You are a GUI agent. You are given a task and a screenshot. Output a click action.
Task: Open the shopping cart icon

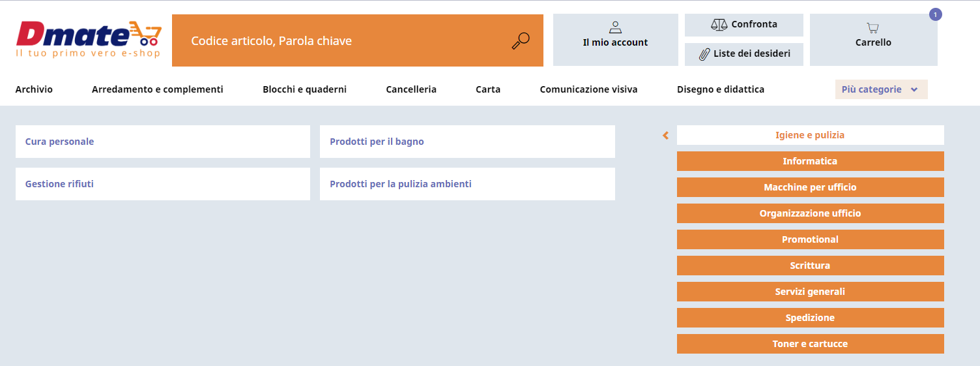(x=873, y=27)
